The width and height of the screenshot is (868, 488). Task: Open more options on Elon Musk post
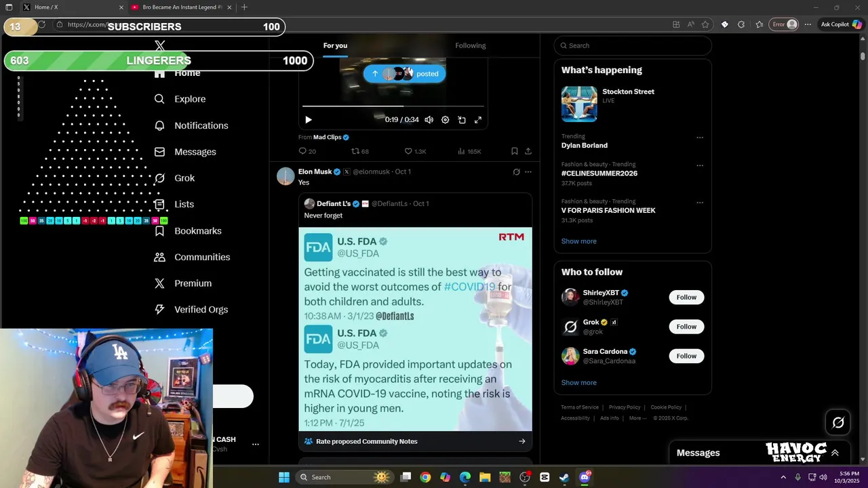pyautogui.click(x=528, y=172)
